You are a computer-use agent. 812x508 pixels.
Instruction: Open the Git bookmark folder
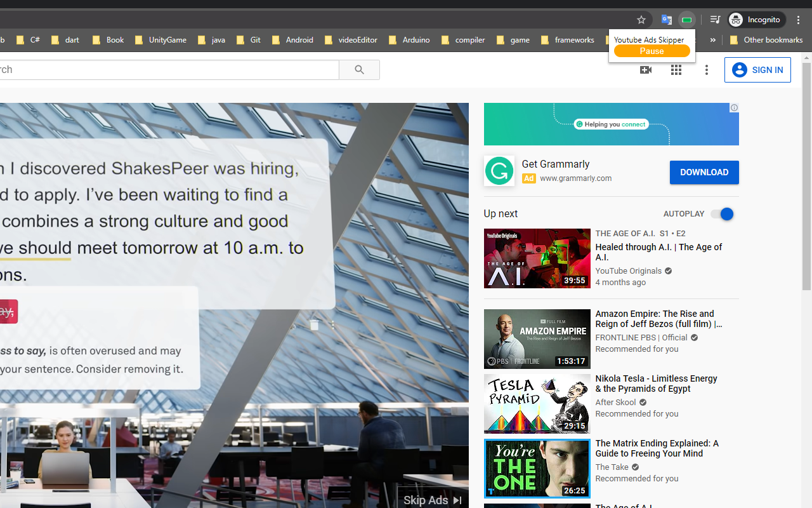point(249,40)
